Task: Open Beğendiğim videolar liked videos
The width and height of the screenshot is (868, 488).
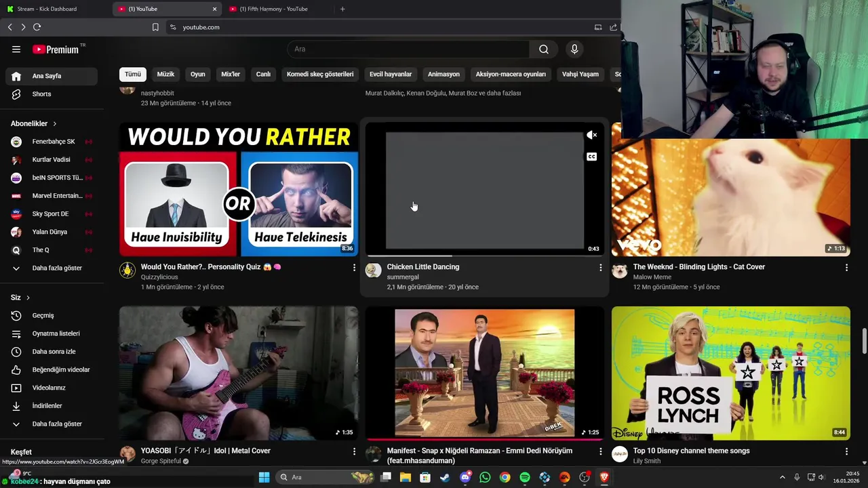Action: pos(52,369)
